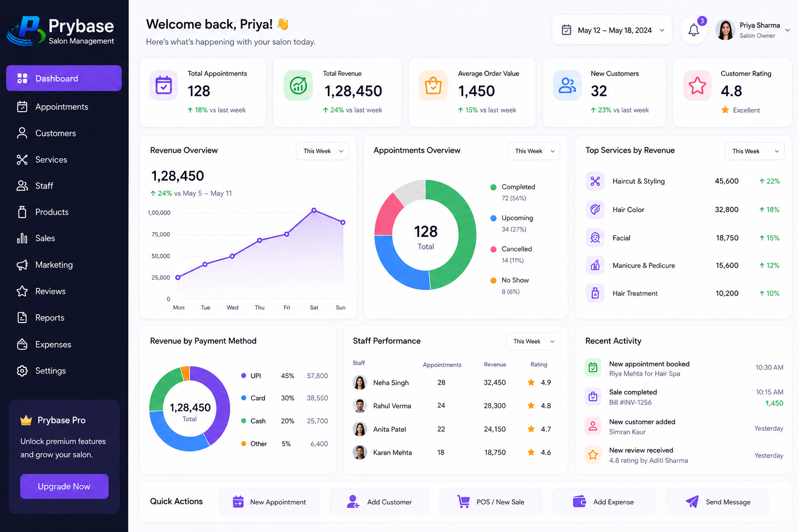Click the New Appointment quick action
This screenshot has width=798, height=532.
pos(269,502)
